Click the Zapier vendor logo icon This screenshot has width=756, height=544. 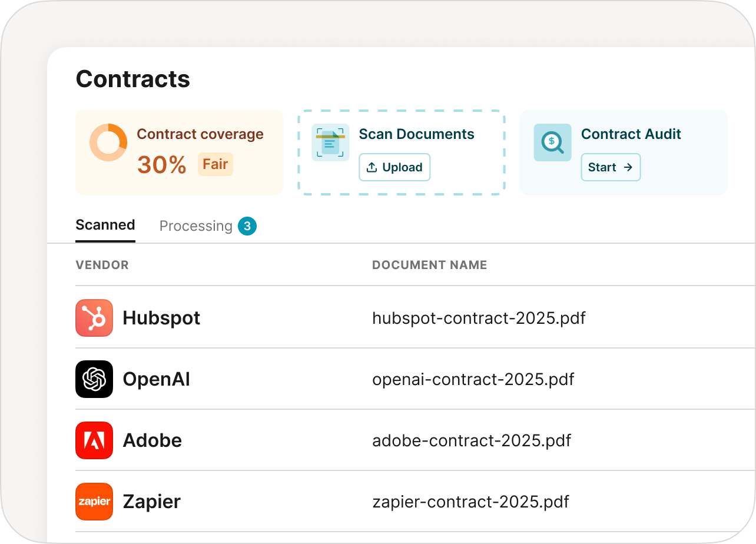(x=94, y=501)
